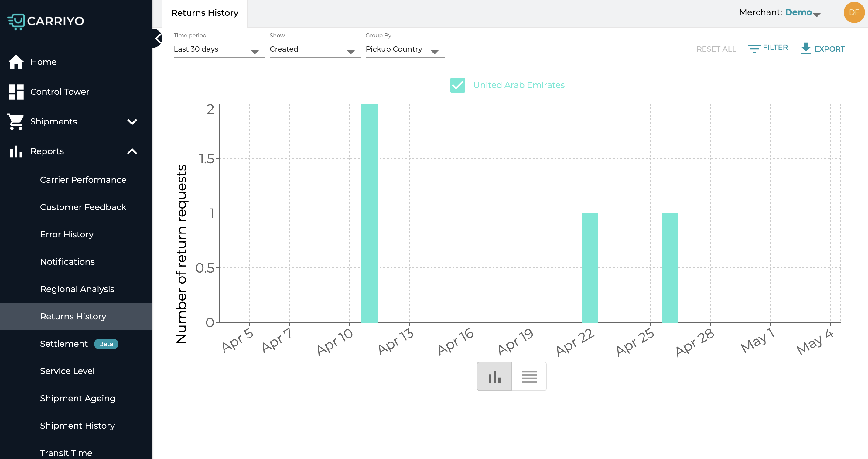The width and height of the screenshot is (868, 459).
Task: Switch to bar chart view
Action: click(494, 376)
